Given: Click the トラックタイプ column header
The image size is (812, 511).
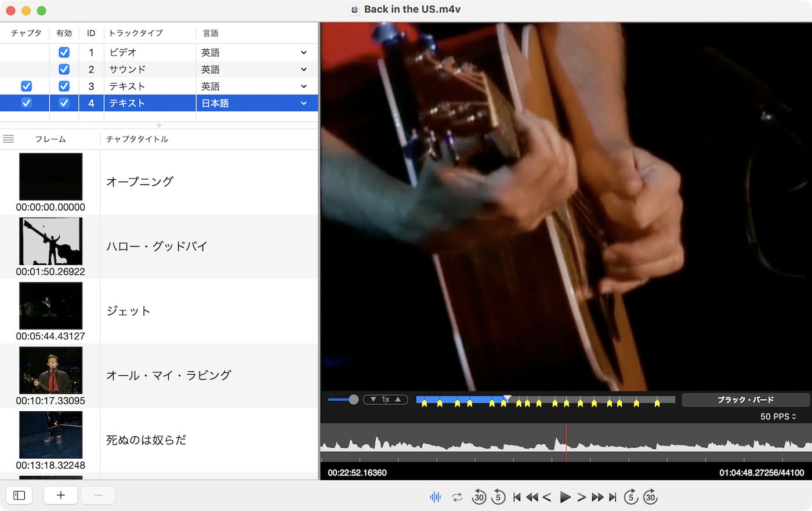Looking at the screenshot, I should 136,33.
